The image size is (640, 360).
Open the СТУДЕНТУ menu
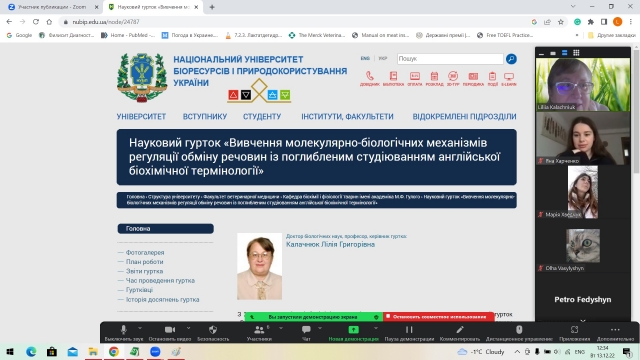[262, 117]
